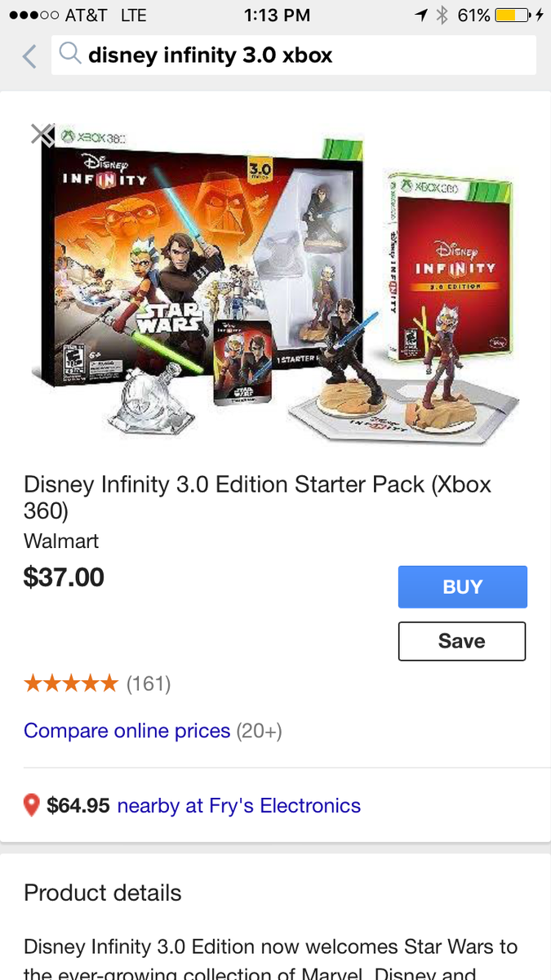
Task: Open the Disney Infinity 3.0 Edition product title
Action: click(x=257, y=497)
